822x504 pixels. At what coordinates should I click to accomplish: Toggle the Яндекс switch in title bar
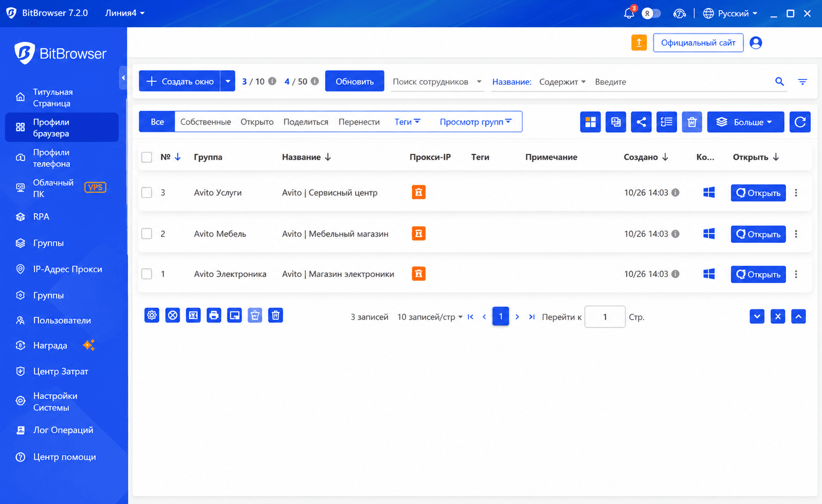click(651, 13)
